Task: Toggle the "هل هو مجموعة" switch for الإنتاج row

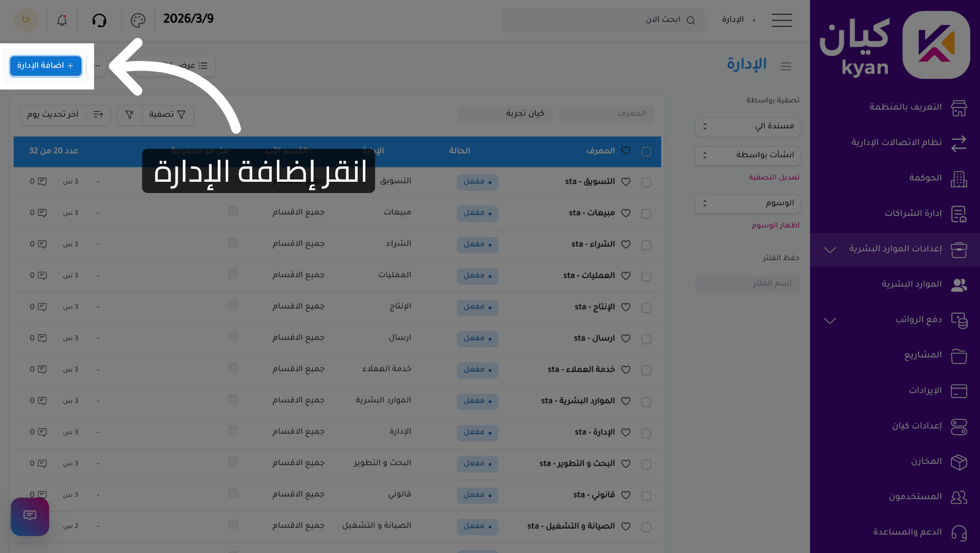Action: pyautogui.click(x=233, y=305)
